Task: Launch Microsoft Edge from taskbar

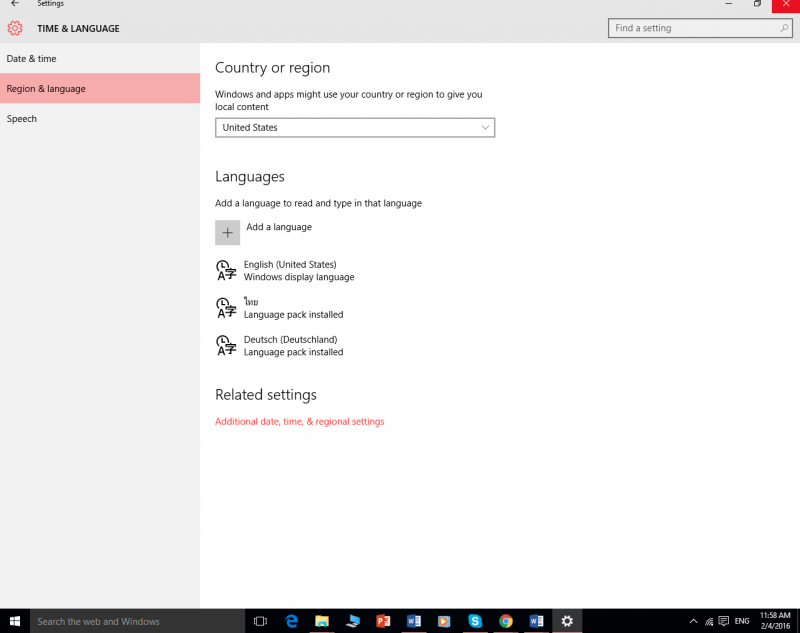Action: point(291,621)
